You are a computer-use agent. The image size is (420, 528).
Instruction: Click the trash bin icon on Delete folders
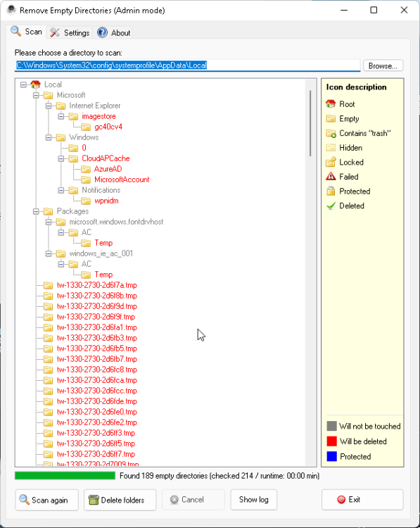94,500
